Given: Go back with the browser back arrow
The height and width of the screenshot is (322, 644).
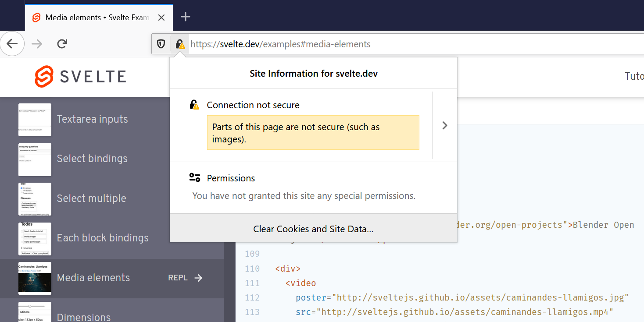Looking at the screenshot, I should tap(12, 44).
